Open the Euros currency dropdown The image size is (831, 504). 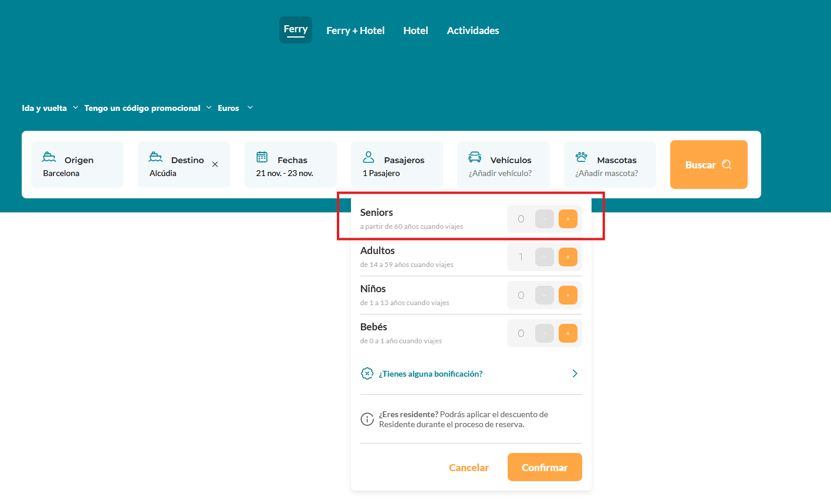[235, 108]
